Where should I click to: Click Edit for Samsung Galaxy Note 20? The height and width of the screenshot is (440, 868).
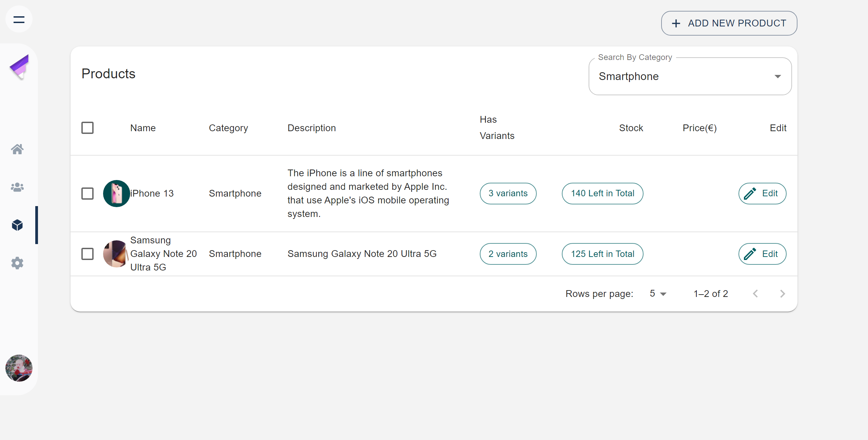762,254
